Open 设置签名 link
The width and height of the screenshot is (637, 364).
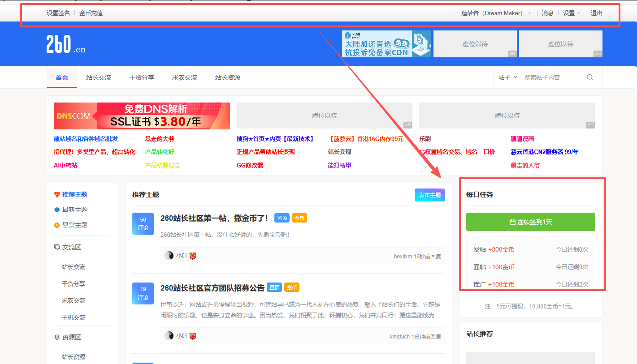click(58, 13)
